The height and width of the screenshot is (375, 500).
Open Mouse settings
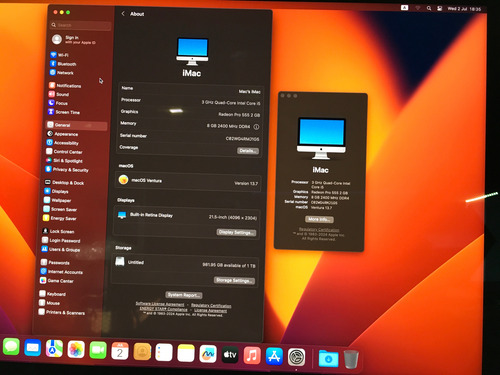[x=49, y=303]
